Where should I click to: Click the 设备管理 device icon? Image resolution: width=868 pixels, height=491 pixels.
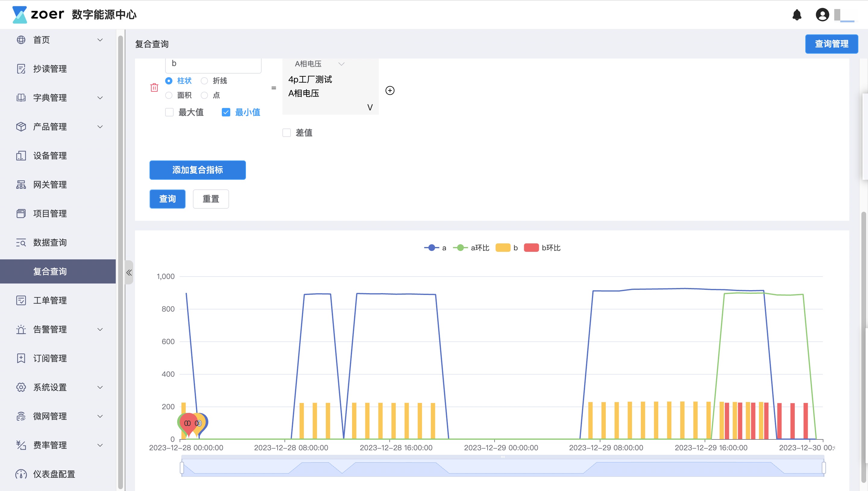21,156
